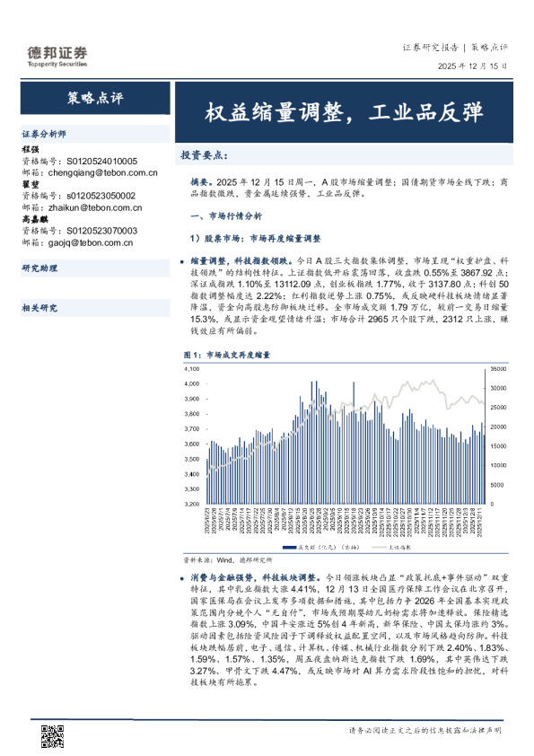
Task: Select analyst name 翟堃
Action: pos(31,184)
